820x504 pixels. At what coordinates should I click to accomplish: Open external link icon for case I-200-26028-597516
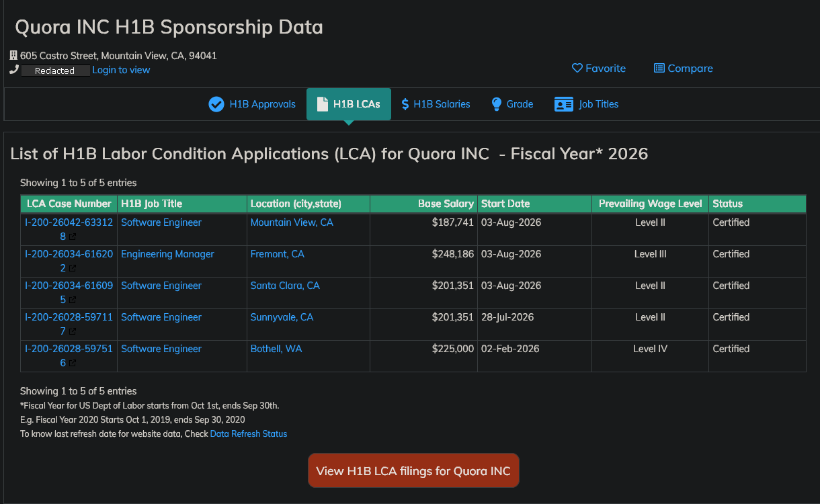(73, 364)
